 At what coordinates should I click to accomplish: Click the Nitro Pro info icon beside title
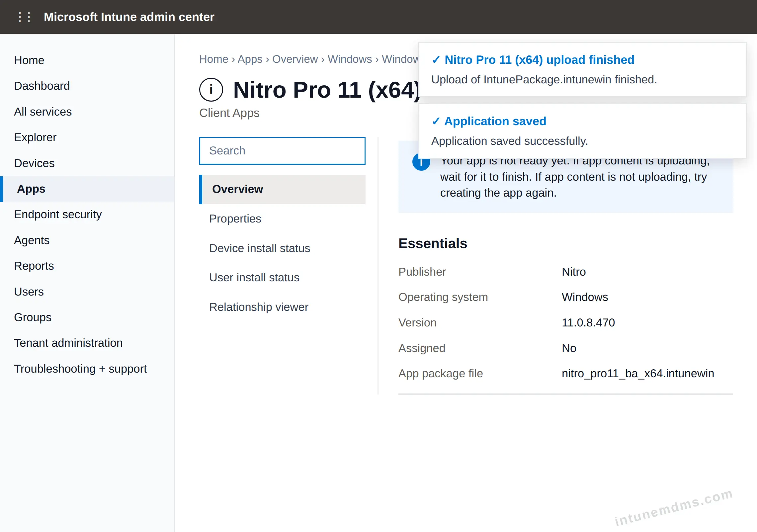[x=211, y=90]
